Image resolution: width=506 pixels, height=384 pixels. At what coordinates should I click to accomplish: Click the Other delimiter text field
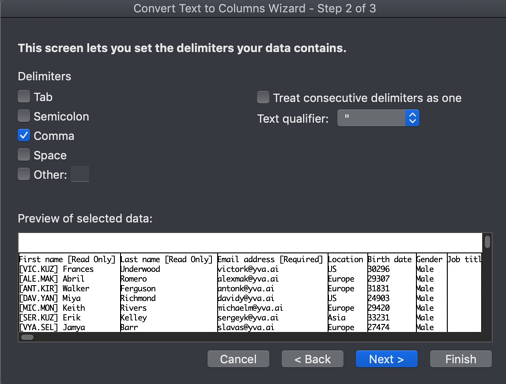click(x=80, y=174)
